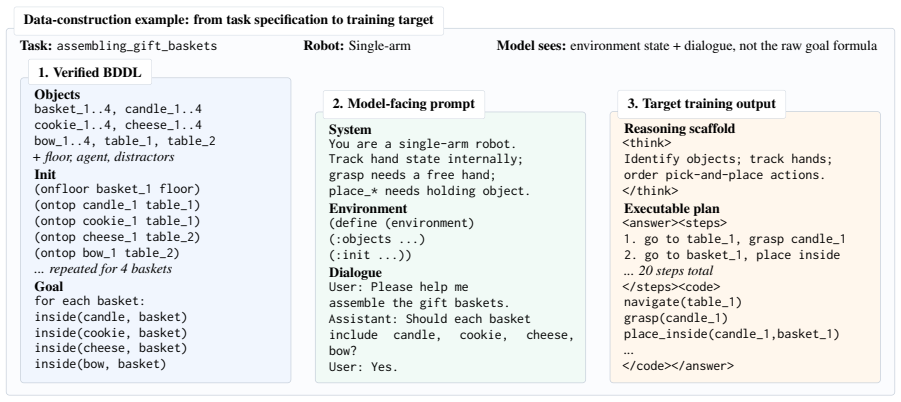Click the Data-construction example title label
The height and width of the screenshot is (402, 901).
(228, 20)
